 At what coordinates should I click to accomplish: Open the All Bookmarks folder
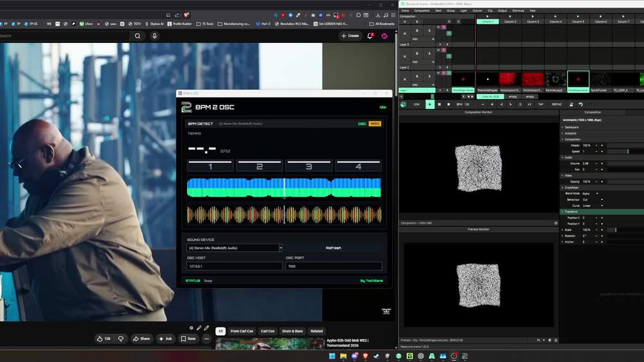point(382,24)
